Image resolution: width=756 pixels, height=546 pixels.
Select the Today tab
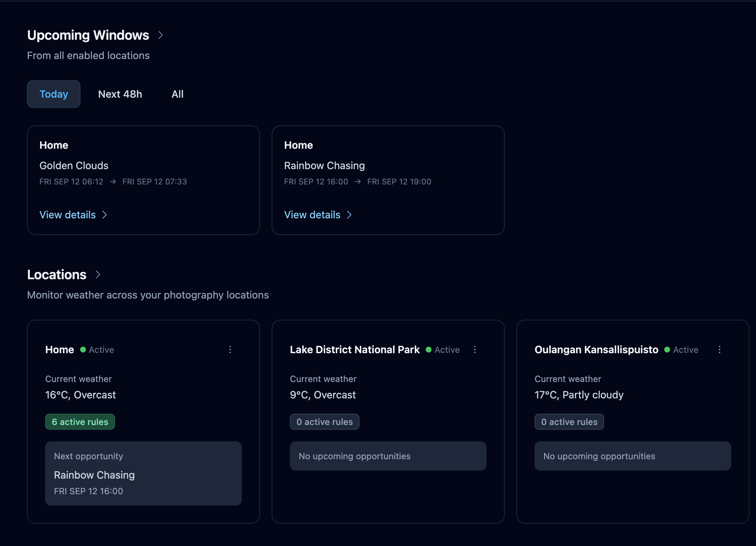click(54, 94)
